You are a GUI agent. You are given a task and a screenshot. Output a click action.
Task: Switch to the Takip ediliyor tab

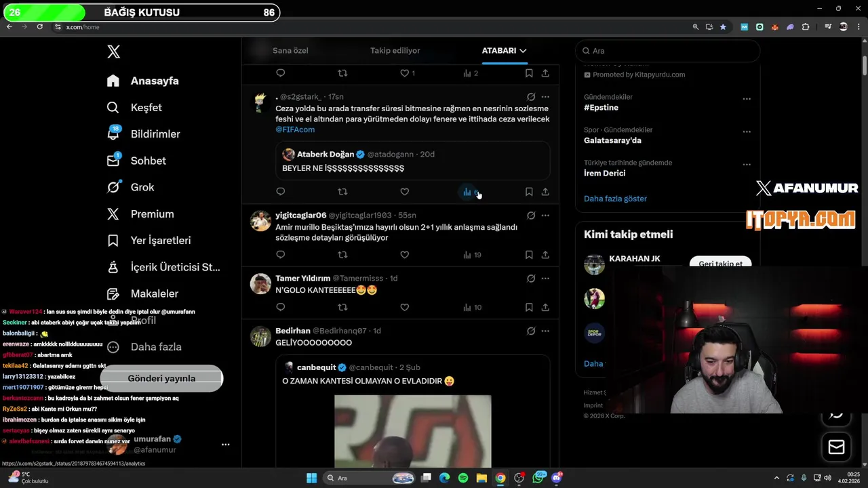pyautogui.click(x=395, y=51)
